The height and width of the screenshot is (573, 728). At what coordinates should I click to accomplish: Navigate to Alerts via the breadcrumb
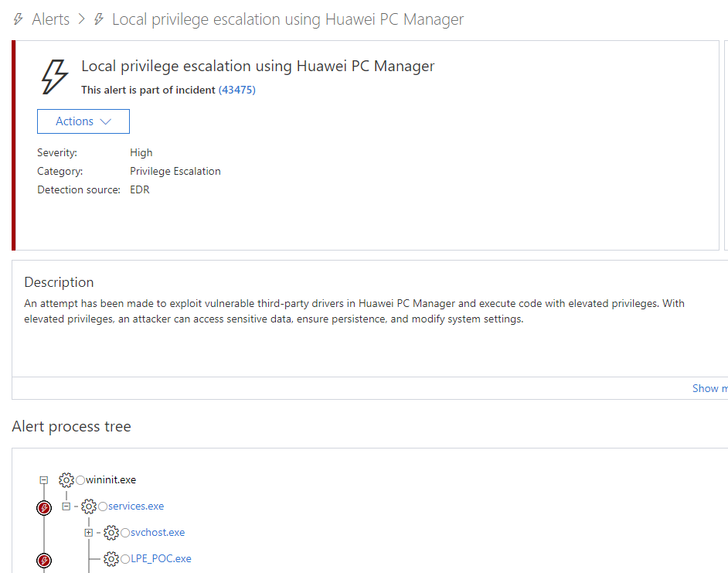tap(50, 19)
